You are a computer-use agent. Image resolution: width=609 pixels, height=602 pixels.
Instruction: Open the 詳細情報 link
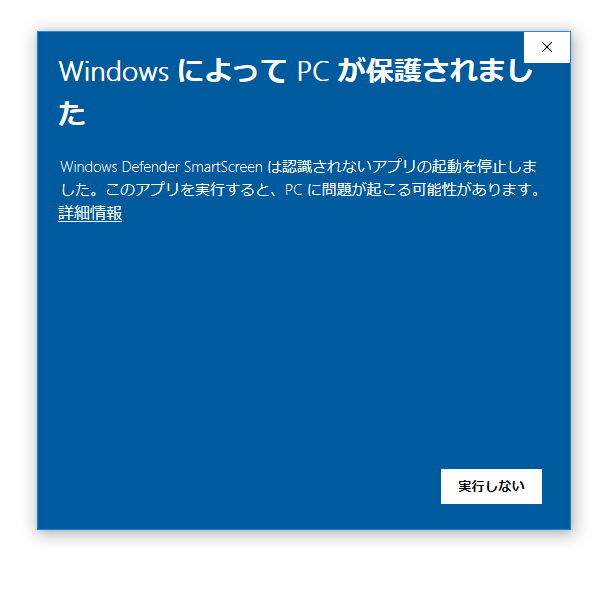(x=90, y=213)
